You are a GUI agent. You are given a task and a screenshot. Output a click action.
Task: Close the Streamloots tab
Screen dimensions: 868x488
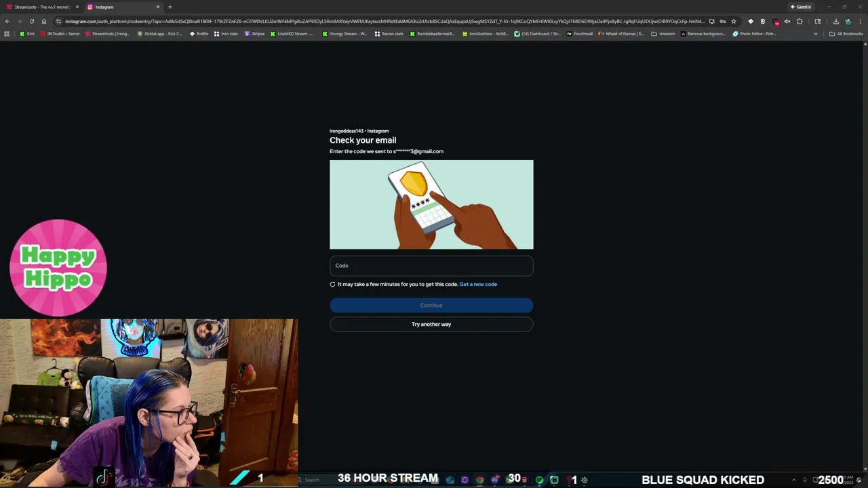click(x=77, y=7)
